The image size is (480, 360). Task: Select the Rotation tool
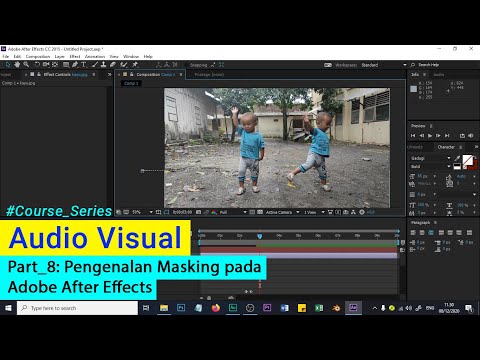37,65
